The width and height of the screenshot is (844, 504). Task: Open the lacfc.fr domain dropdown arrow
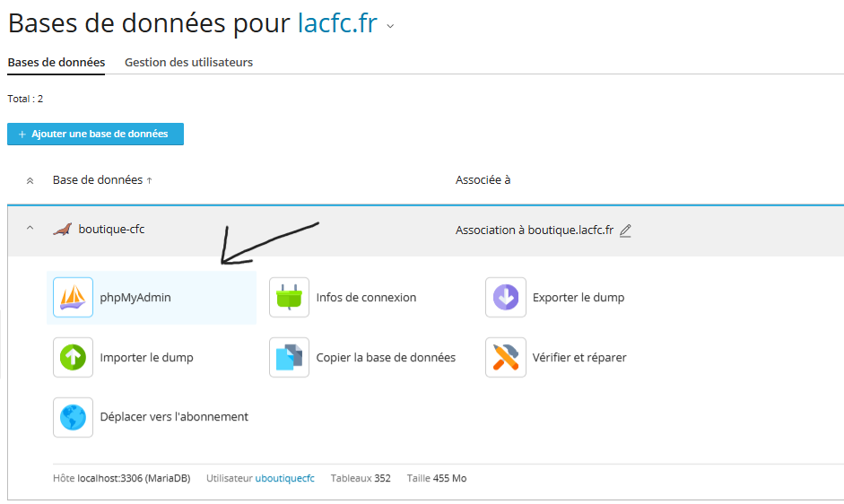pyautogui.click(x=391, y=26)
